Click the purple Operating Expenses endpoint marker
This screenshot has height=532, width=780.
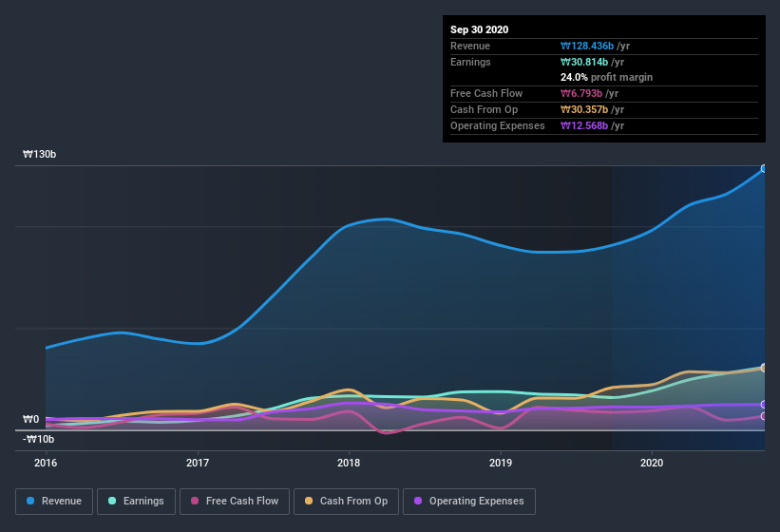click(764, 404)
